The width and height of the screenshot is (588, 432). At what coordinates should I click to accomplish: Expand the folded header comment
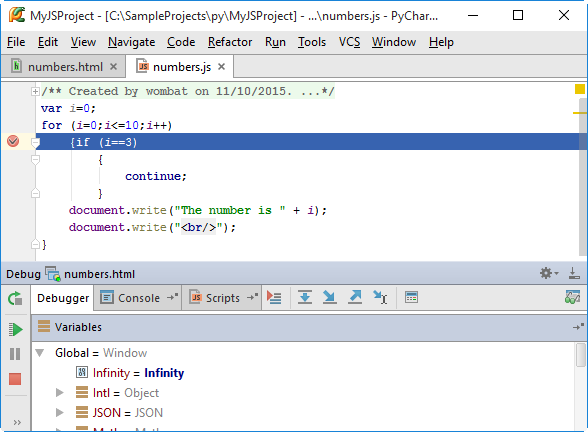(35, 91)
